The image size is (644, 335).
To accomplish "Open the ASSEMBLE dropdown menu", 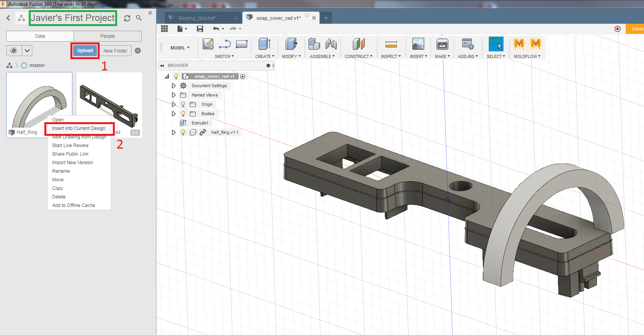I will coord(322,56).
